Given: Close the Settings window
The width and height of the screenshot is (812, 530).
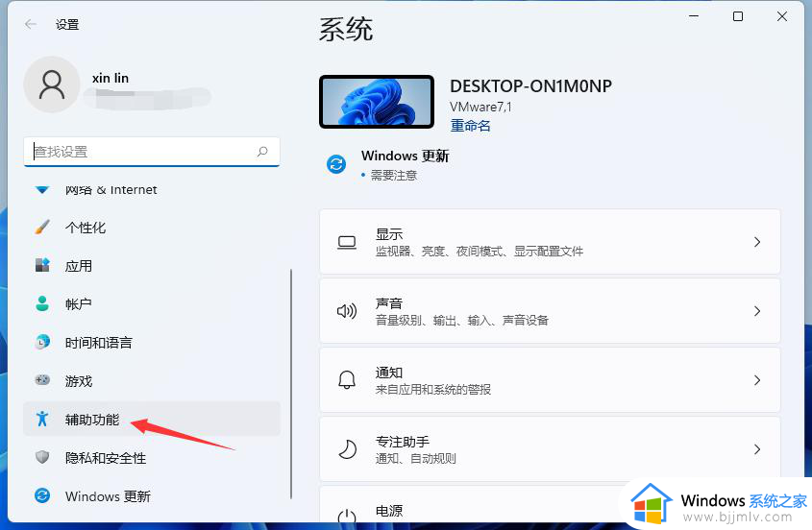Looking at the screenshot, I should [782, 16].
